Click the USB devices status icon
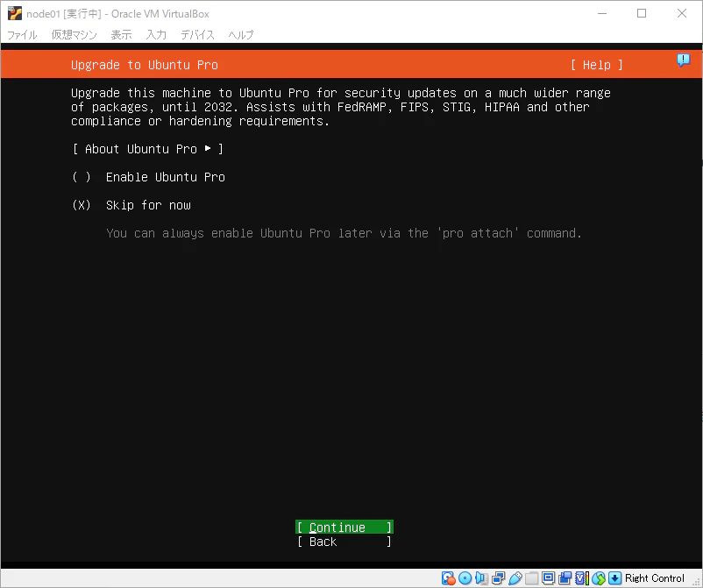 (515, 578)
